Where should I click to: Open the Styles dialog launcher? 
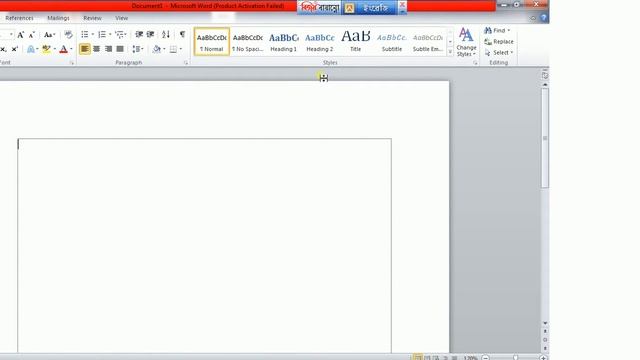point(475,63)
